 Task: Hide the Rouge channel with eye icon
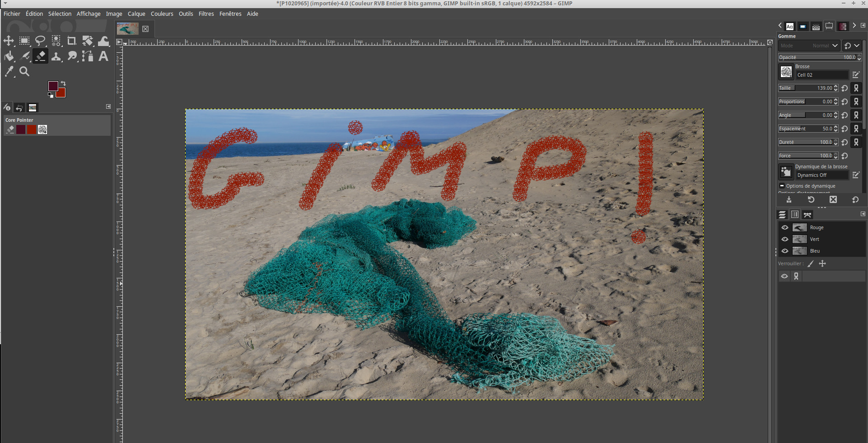(785, 228)
